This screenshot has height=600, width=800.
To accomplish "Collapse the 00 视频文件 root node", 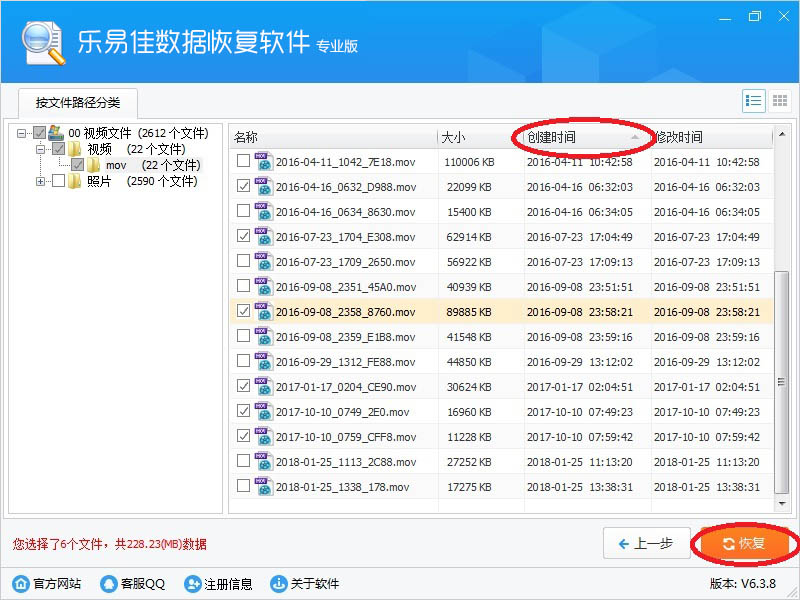I will click(23, 133).
